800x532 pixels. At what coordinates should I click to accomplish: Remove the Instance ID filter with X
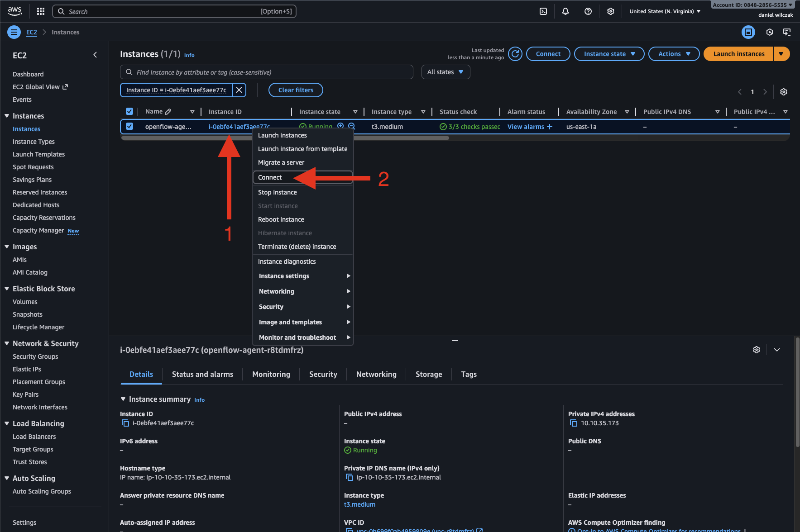coord(239,90)
